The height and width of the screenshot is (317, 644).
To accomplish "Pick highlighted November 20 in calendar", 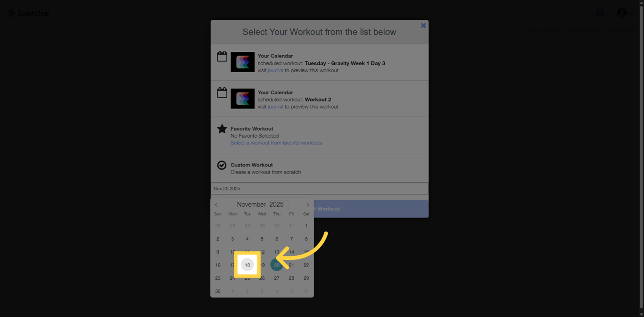I will 277,265.
